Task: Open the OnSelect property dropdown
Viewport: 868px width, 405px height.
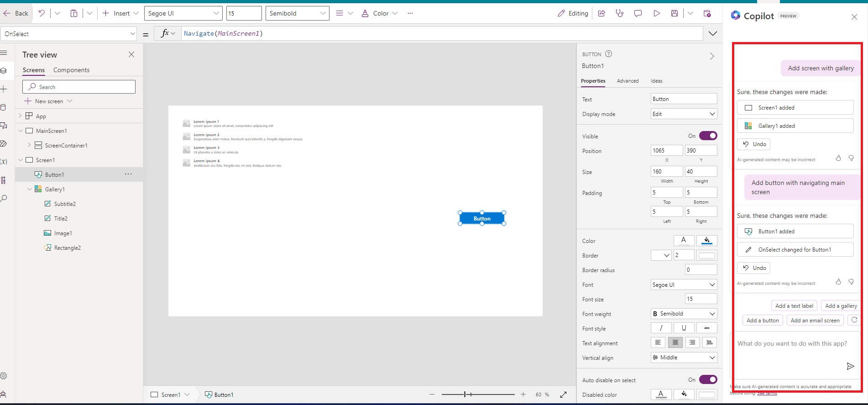Action: click(132, 34)
